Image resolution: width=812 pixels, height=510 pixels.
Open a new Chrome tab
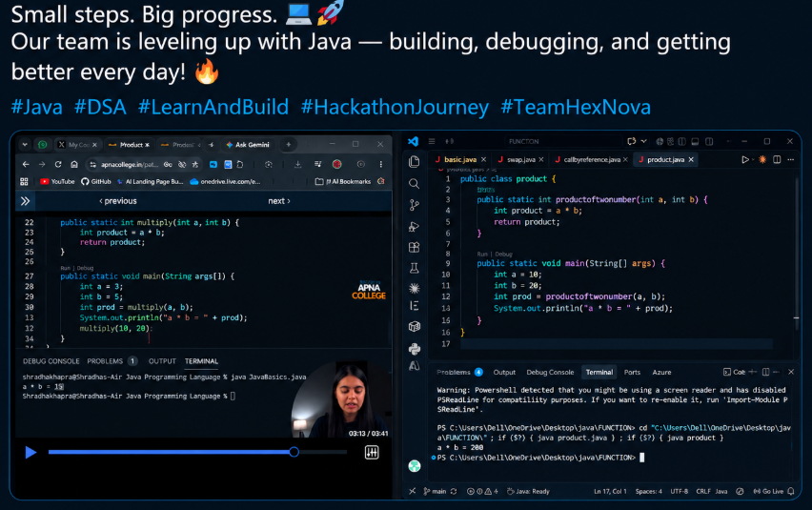point(289,145)
